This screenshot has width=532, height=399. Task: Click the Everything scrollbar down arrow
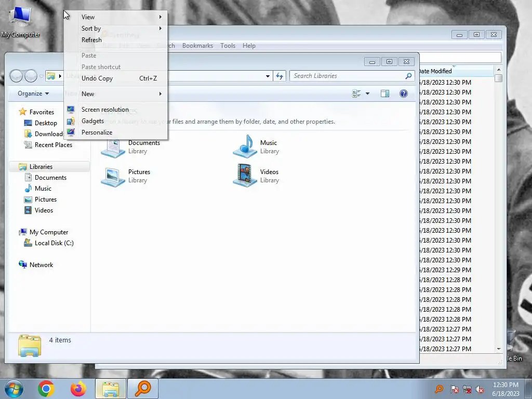[x=498, y=349]
